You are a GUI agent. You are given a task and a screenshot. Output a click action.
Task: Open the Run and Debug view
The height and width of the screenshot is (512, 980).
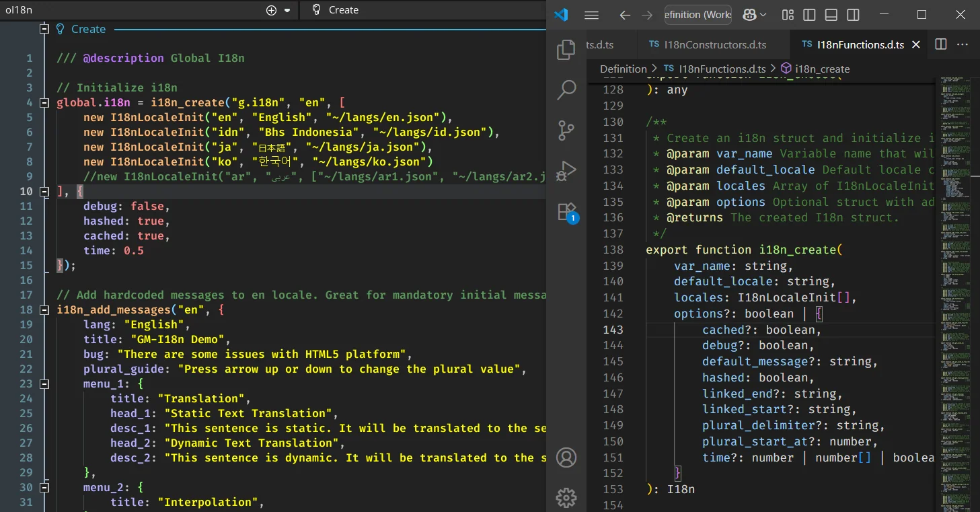pos(566,171)
